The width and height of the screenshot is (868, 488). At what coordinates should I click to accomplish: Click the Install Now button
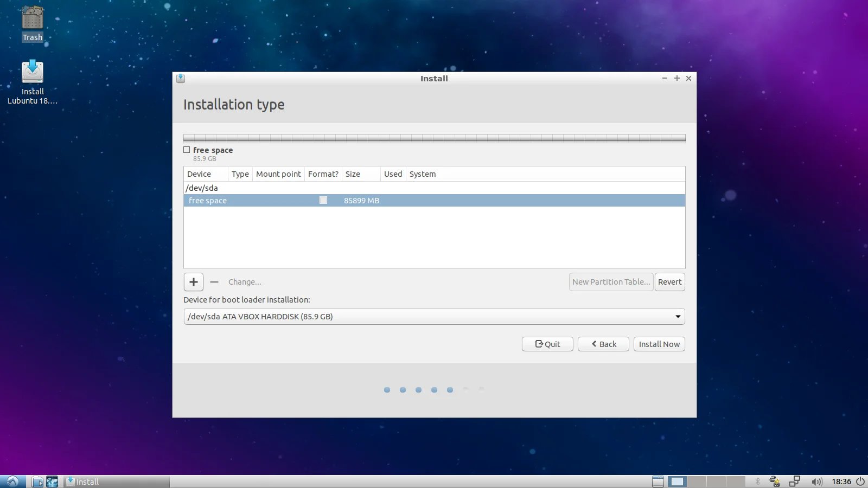(659, 344)
